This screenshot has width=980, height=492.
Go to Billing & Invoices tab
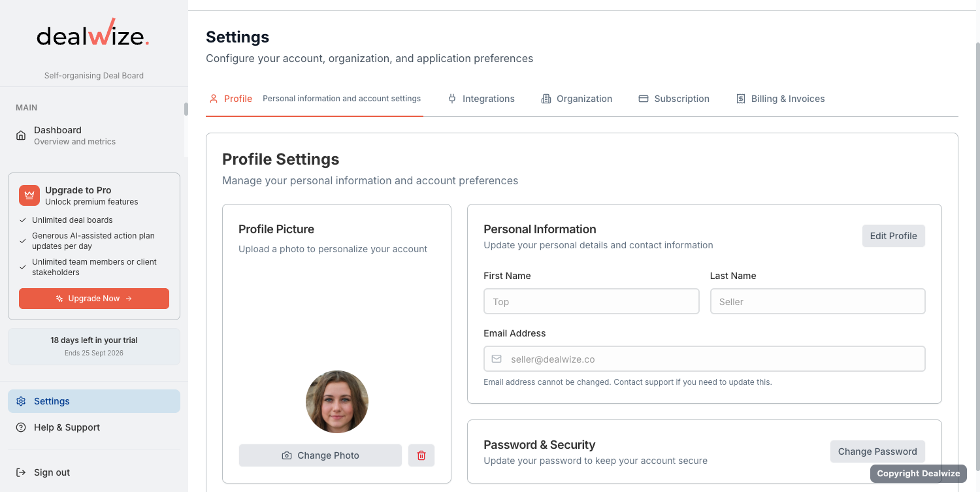pos(781,99)
